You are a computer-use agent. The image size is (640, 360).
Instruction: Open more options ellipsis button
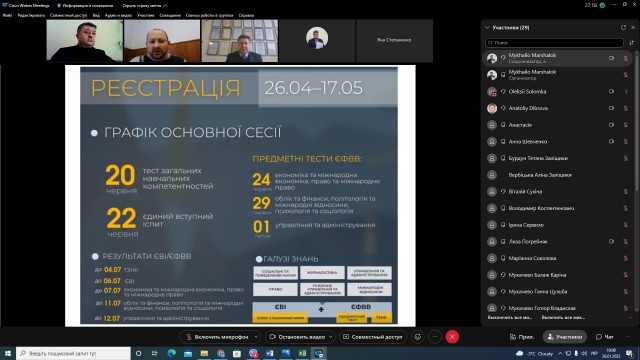435,337
